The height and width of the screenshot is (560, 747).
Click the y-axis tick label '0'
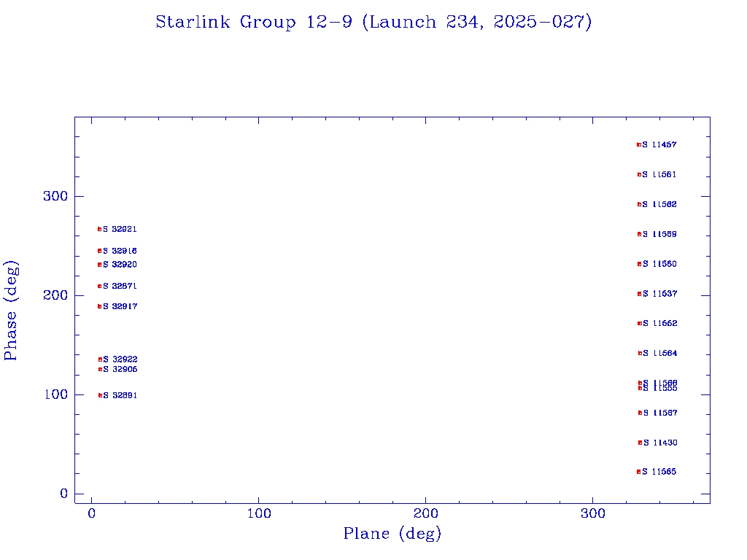64,494
